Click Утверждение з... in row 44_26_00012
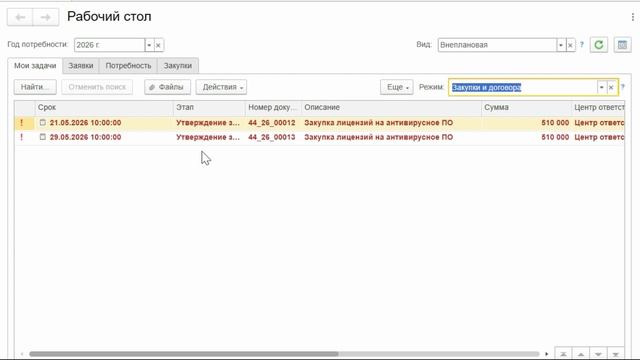The width and height of the screenshot is (640, 360). coord(208,123)
